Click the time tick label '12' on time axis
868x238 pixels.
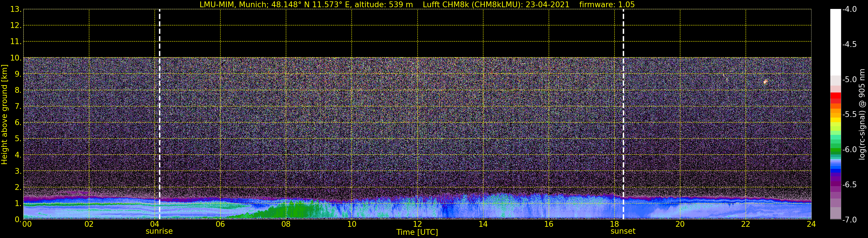pos(417,224)
